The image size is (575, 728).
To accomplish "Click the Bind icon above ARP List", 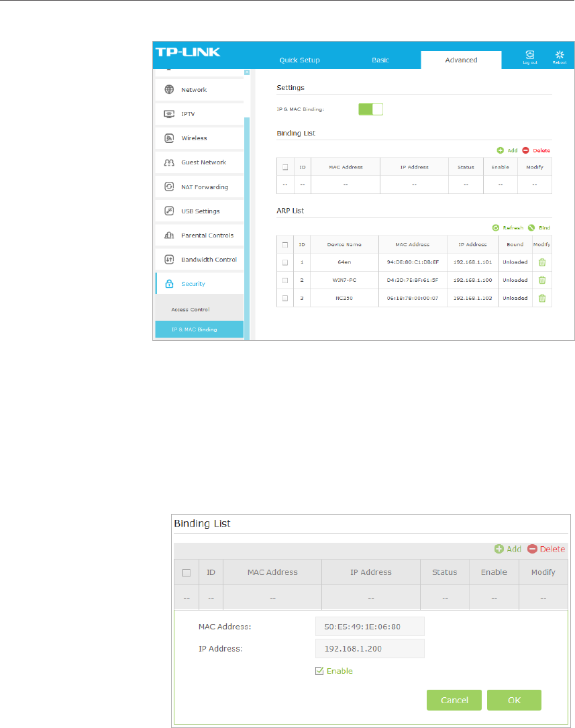I will [x=531, y=228].
